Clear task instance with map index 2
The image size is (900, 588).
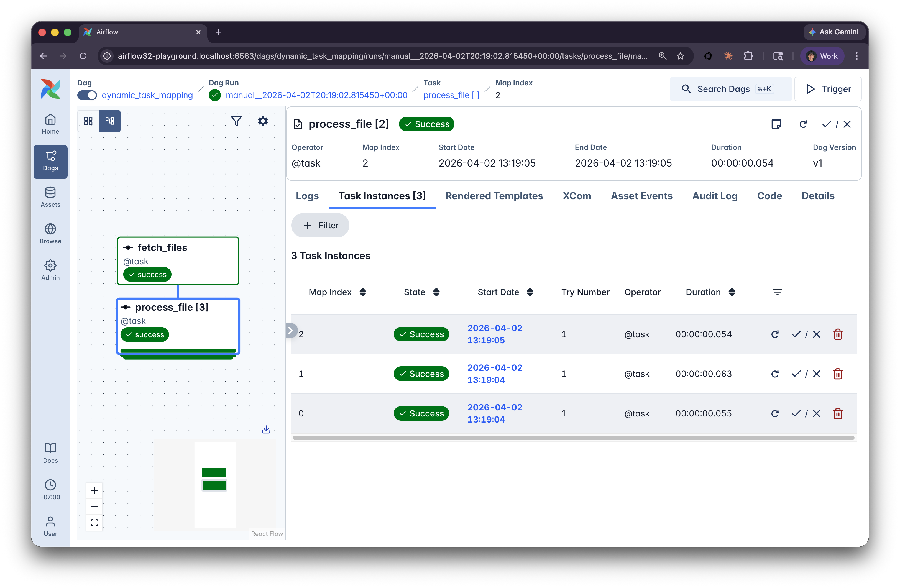(775, 334)
